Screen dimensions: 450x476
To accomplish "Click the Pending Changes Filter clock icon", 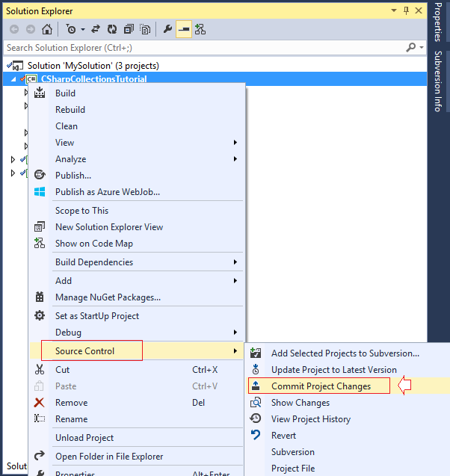I will (x=71, y=29).
